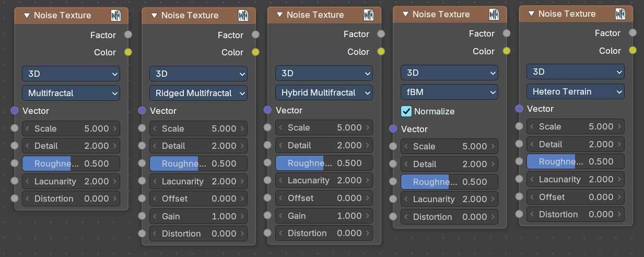The image size is (644, 257).
Task: Open the 3D dimensions dropdown in the Ridged Multifractal node
Action: pos(198,74)
